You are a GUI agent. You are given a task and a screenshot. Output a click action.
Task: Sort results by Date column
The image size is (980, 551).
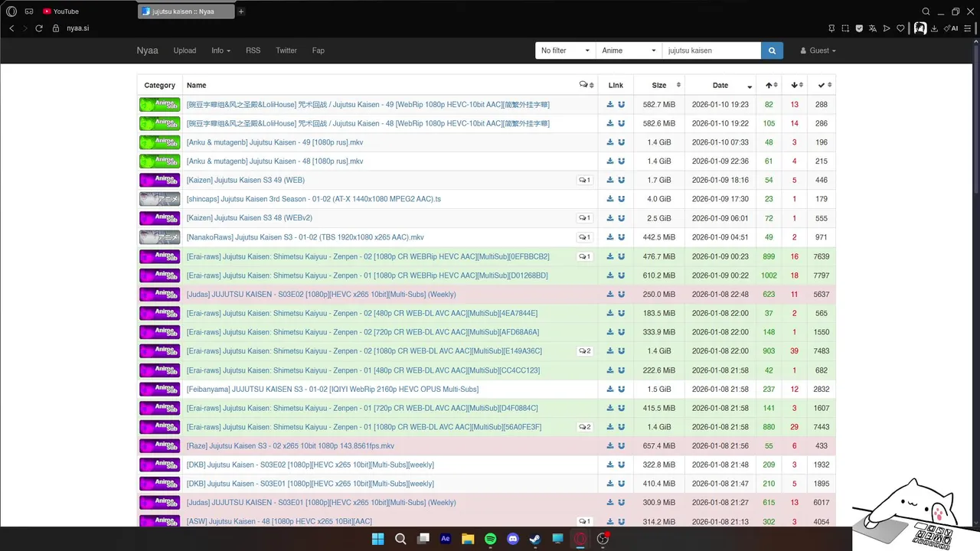720,85
